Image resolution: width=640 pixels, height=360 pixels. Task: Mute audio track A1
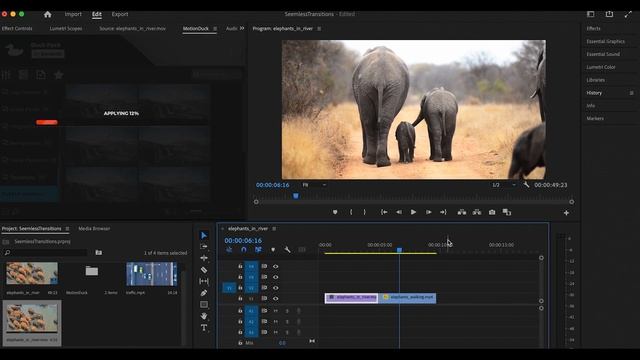(276, 311)
